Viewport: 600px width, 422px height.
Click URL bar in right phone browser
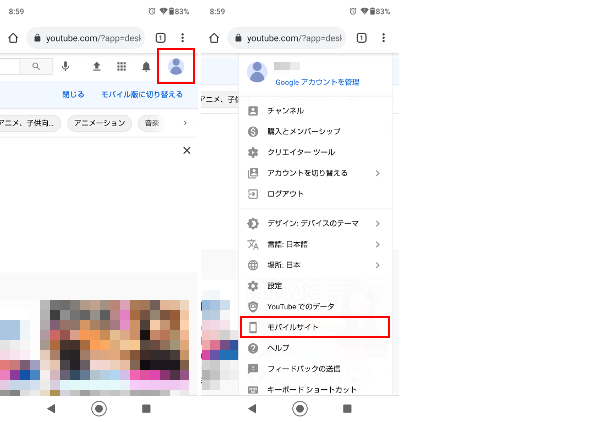tap(287, 38)
